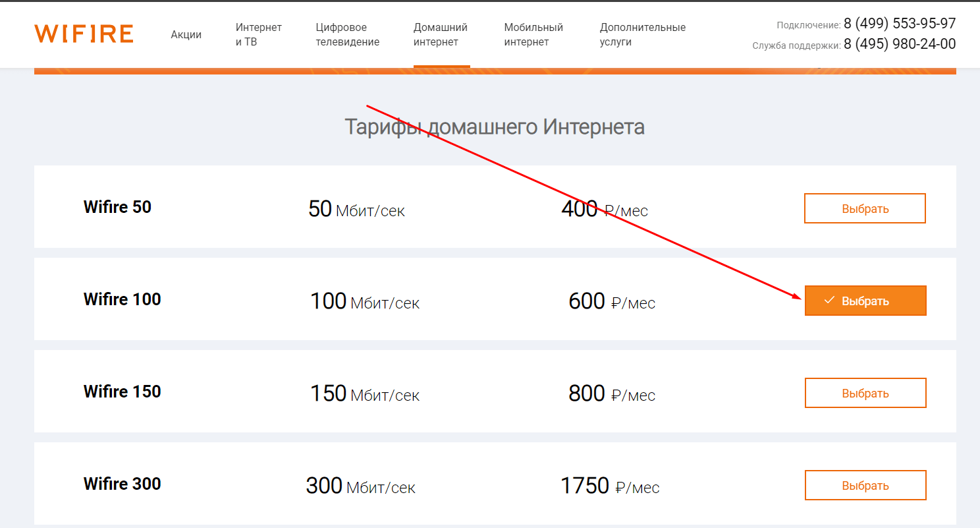Click the Подключение label

[x=809, y=25]
